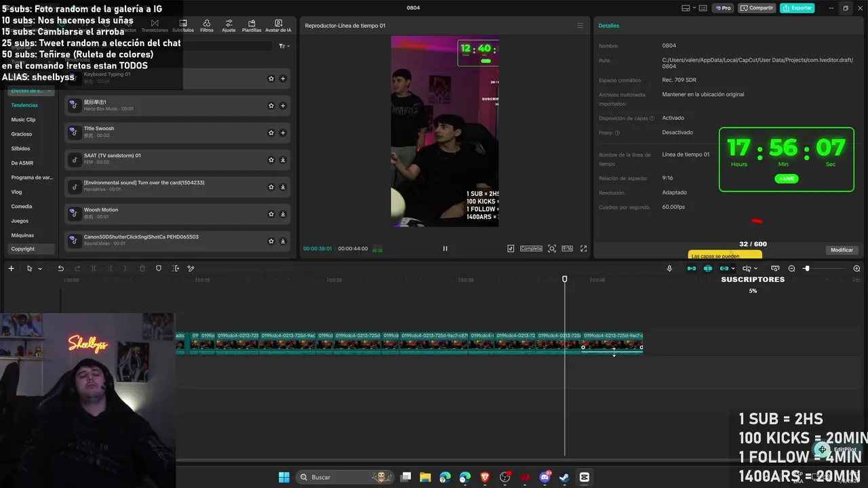The height and width of the screenshot is (488, 868).
Task: Zoom in the timeline with the plus magnifier
Action: 856,268
